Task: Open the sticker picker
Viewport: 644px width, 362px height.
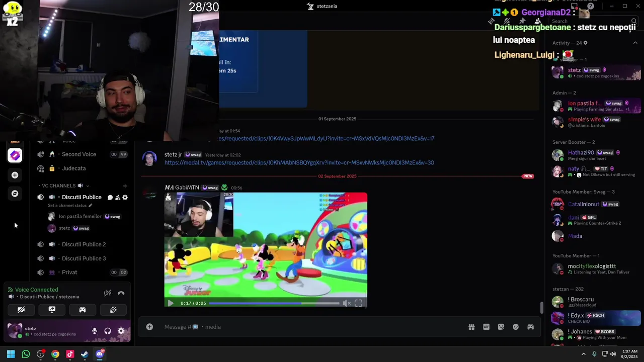Action: click(x=501, y=327)
